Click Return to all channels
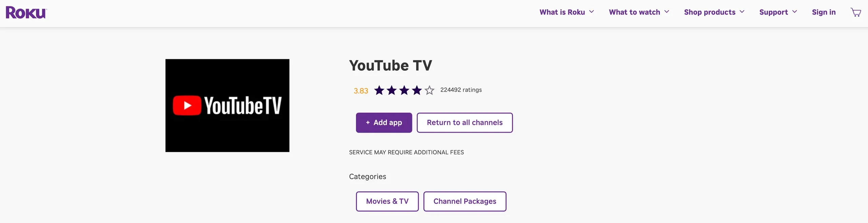The width and height of the screenshot is (868, 223). coord(465,122)
